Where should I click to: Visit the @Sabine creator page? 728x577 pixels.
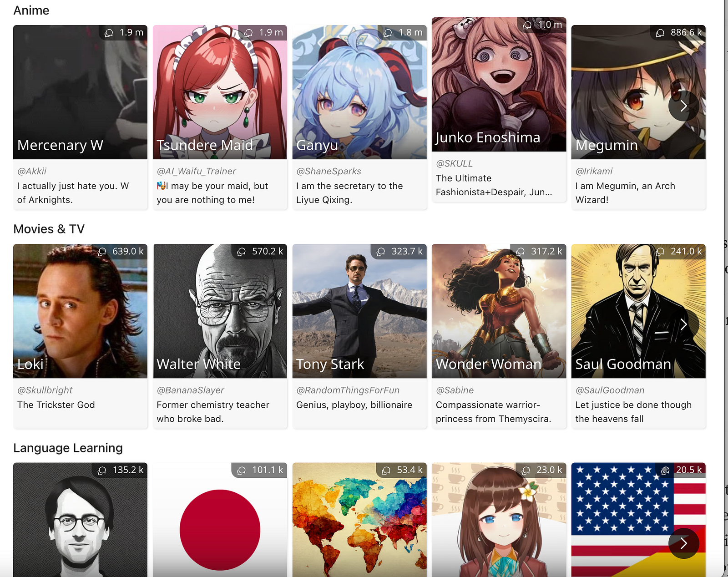coord(455,390)
